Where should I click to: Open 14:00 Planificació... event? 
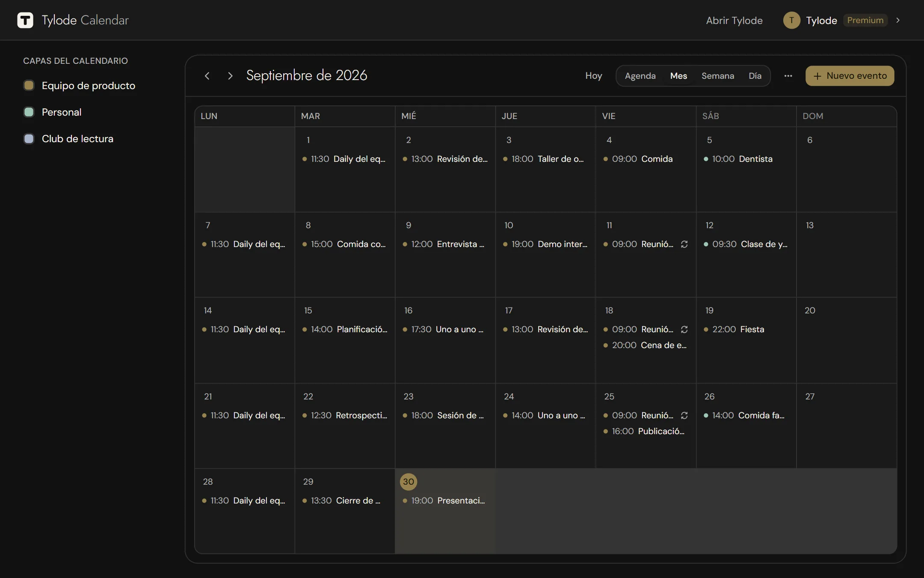point(344,329)
